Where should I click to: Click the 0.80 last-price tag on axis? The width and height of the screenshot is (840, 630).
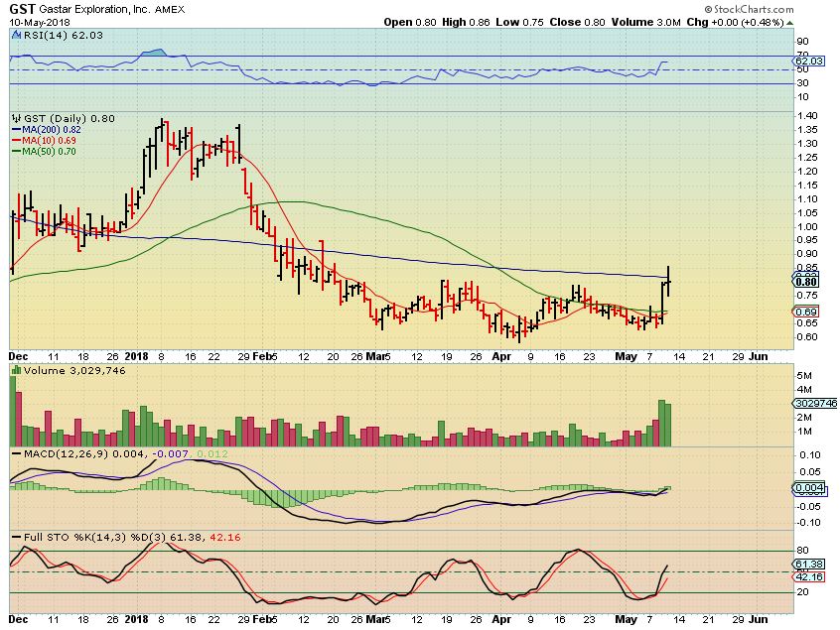pos(806,282)
